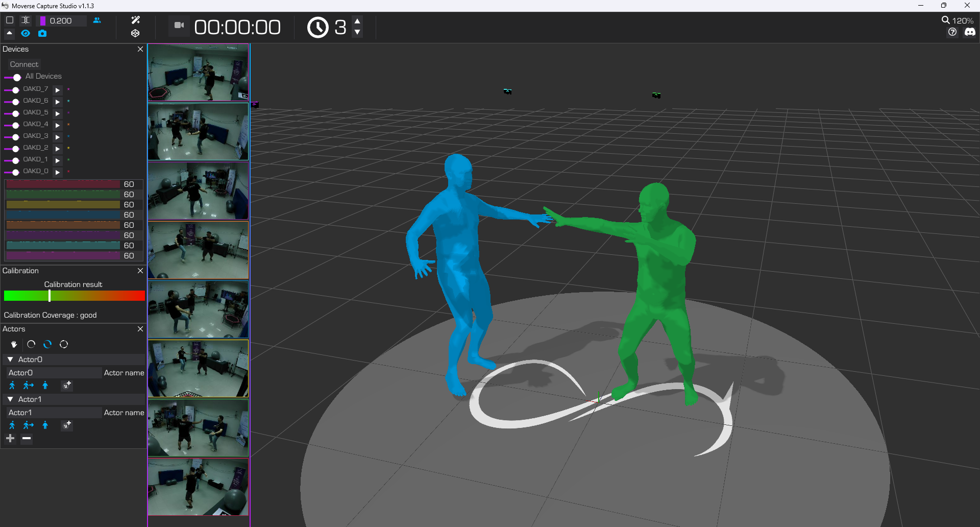Toggle the OAKD_5 device switch

[x=12, y=113]
